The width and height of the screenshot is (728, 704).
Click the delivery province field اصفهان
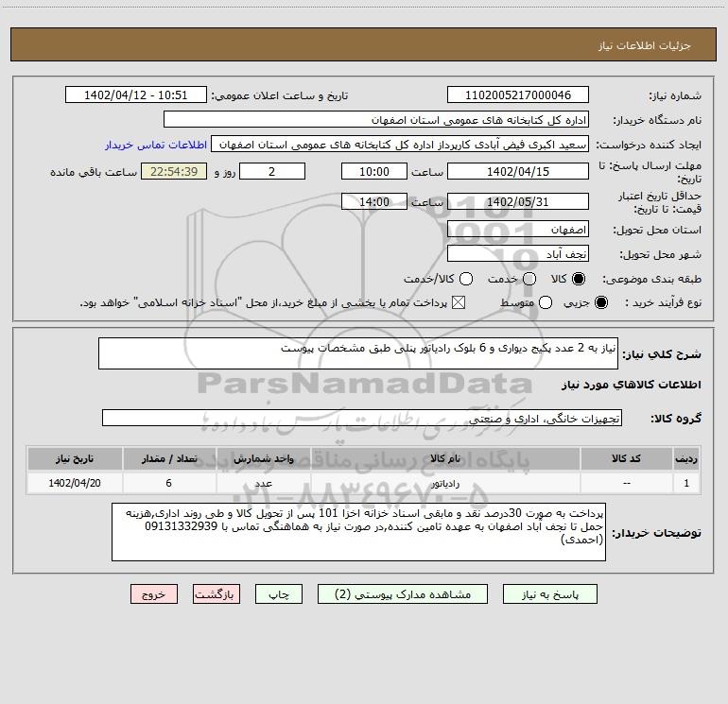(518, 229)
